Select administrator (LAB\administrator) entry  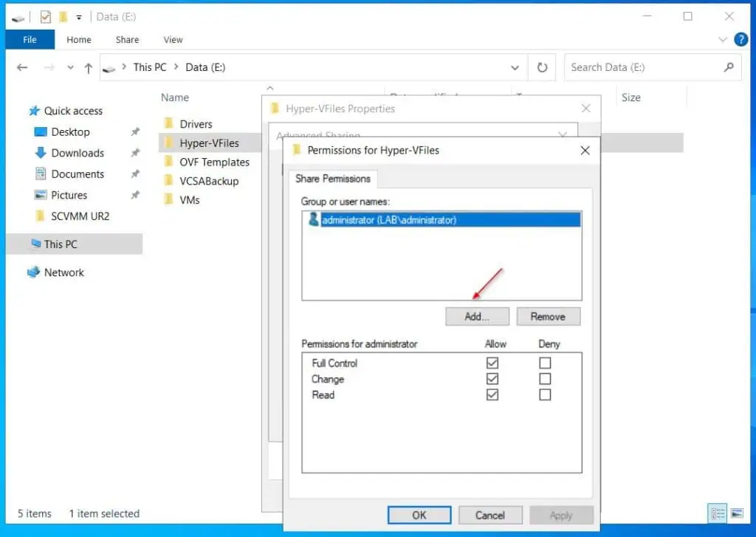click(442, 220)
